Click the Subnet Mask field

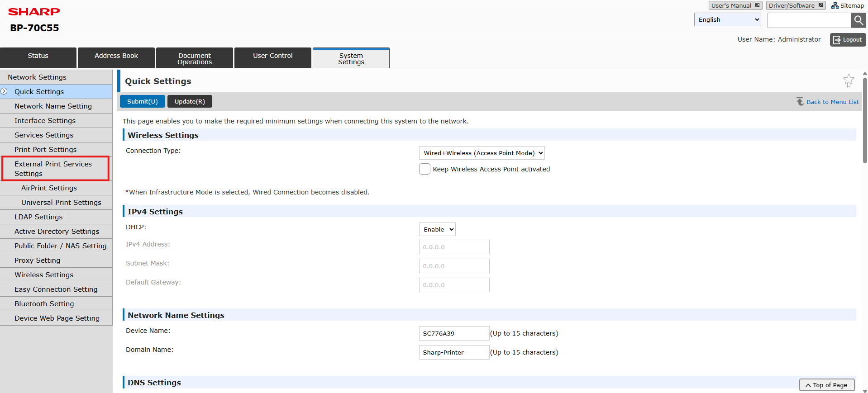(454, 266)
